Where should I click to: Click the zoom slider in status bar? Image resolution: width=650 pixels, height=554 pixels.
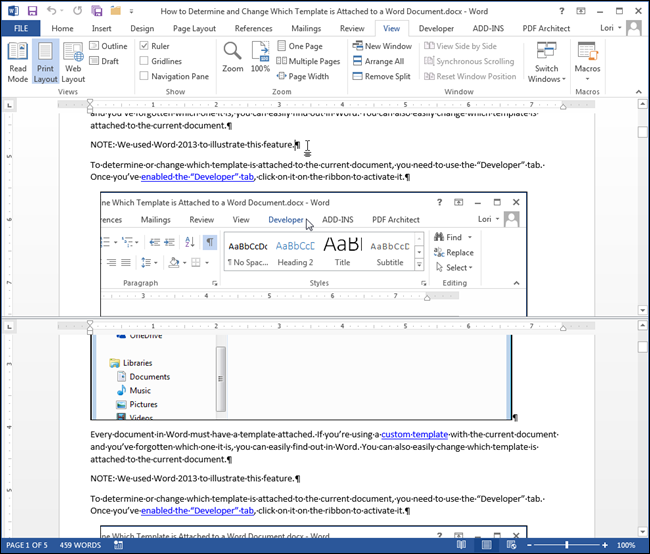point(563,545)
